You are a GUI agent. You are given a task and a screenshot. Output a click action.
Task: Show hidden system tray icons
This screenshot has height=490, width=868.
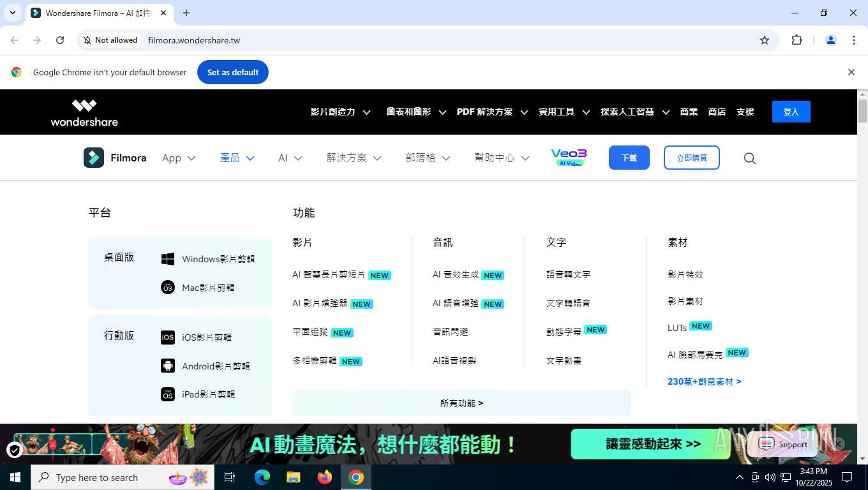pos(740,477)
